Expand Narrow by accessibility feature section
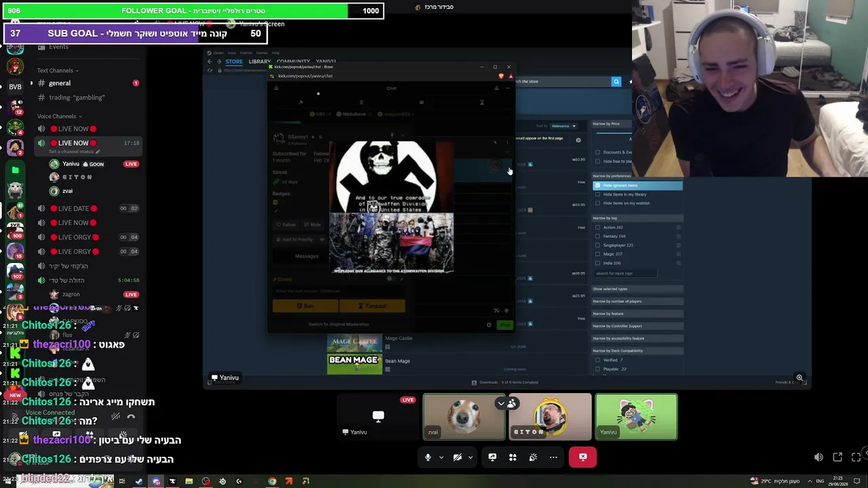The image size is (868, 488). point(637,338)
